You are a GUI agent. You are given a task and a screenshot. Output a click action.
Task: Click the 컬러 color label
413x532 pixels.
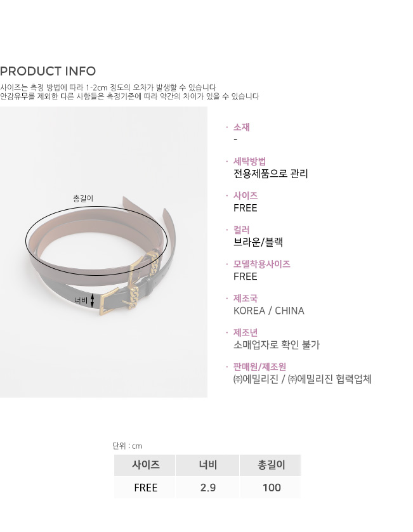pyautogui.click(x=242, y=230)
